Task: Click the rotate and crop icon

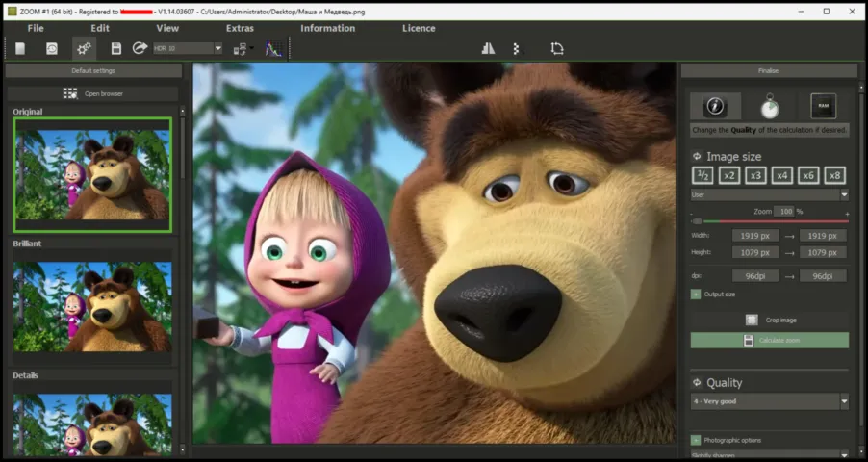Action: (557, 49)
